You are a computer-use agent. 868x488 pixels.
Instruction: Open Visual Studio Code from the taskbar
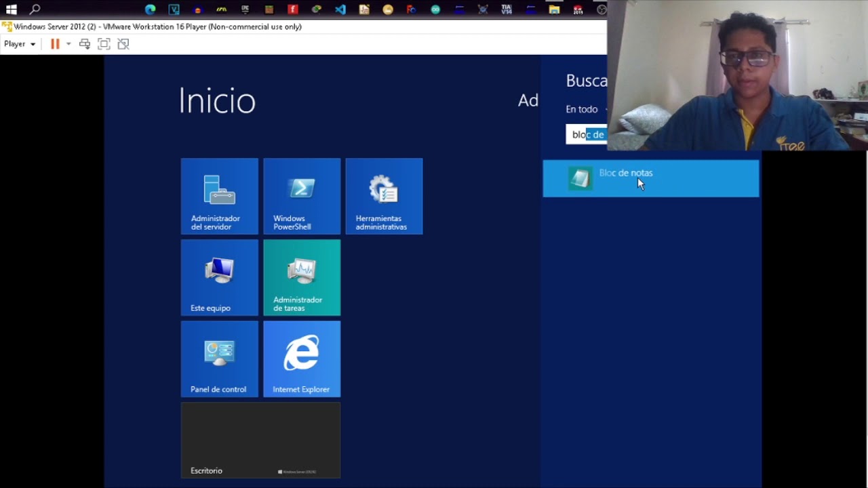coord(340,9)
